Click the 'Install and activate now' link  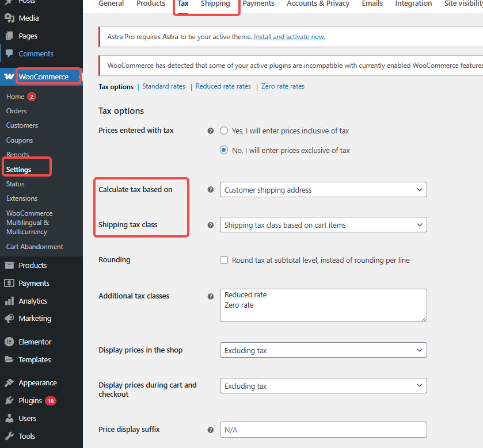coord(289,36)
